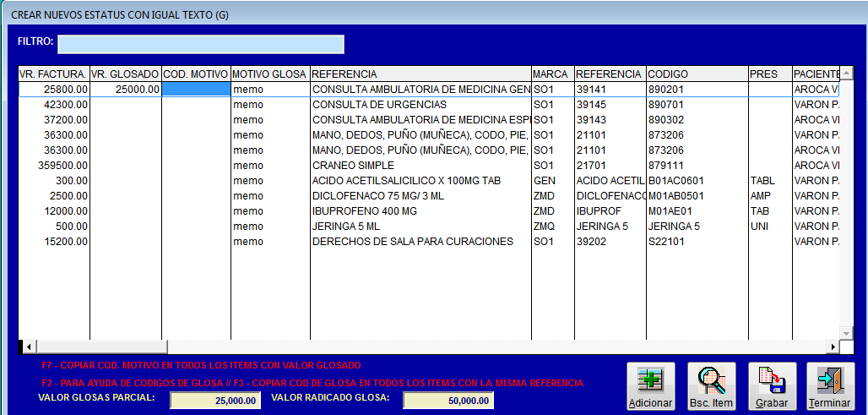Select the 25000.00 glosado value cell
868x415 pixels.
[x=126, y=90]
